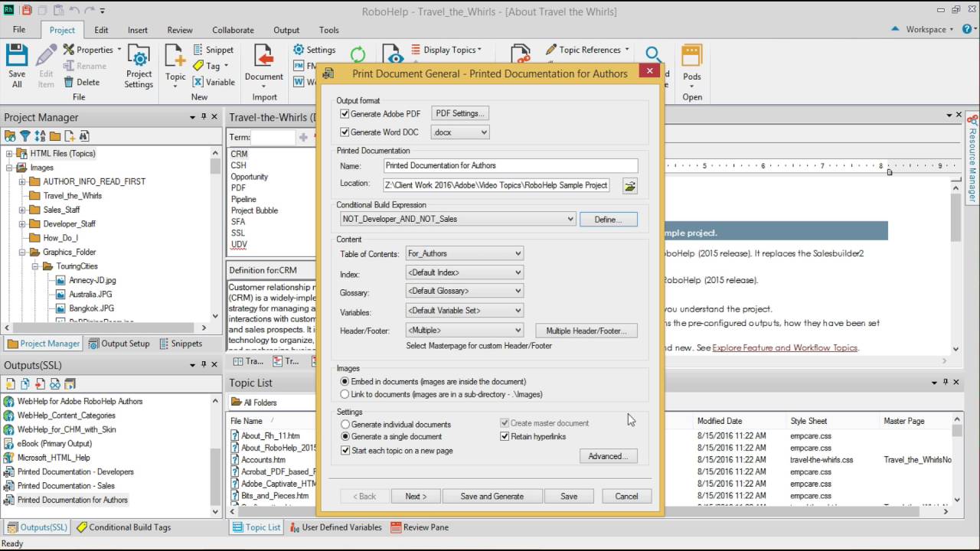
Task: Click Multiple Header/Footer button
Action: (x=586, y=331)
